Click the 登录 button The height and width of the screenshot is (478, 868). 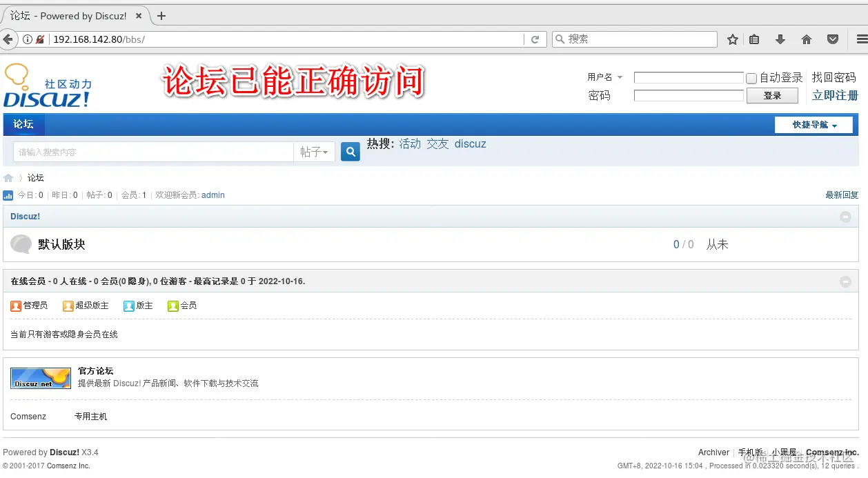coord(772,96)
